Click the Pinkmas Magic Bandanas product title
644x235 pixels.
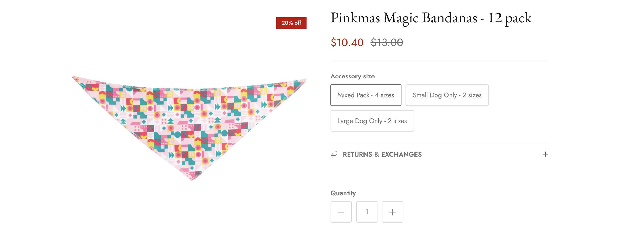pyautogui.click(x=431, y=18)
